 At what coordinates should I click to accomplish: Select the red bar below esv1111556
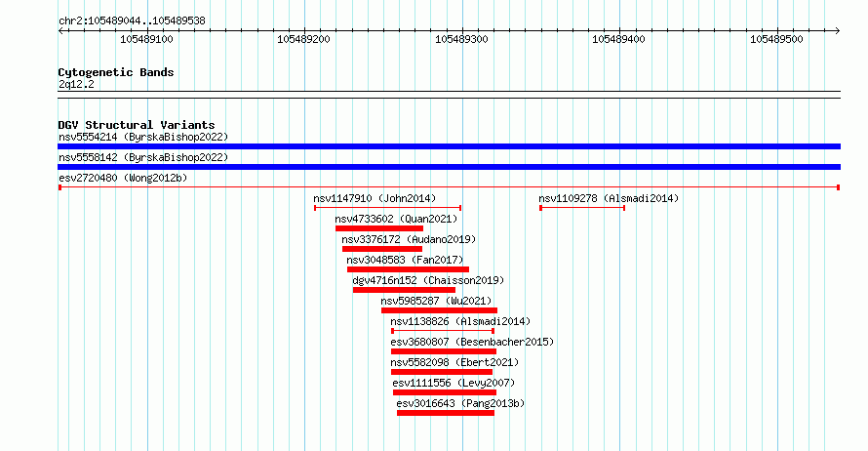tap(445, 392)
